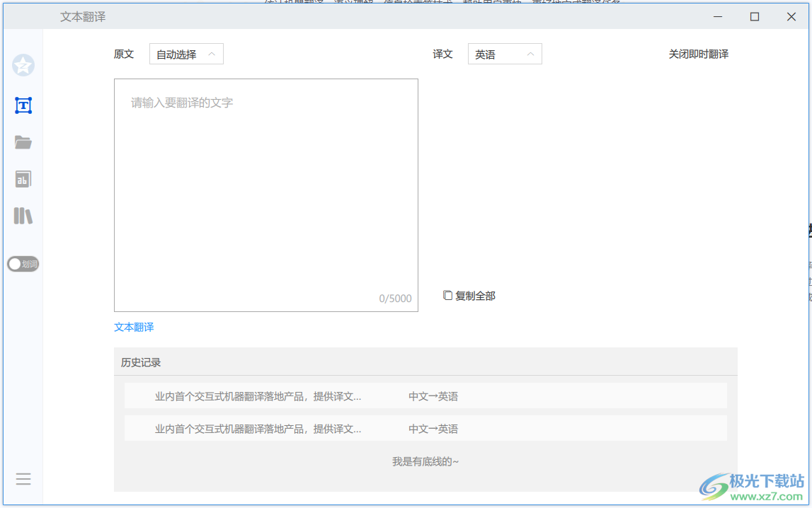Image resolution: width=812 pixels, height=508 pixels.
Task: Open first 业内首个交互式机器翻译 history record
Action: pyautogui.click(x=425, y=396)
